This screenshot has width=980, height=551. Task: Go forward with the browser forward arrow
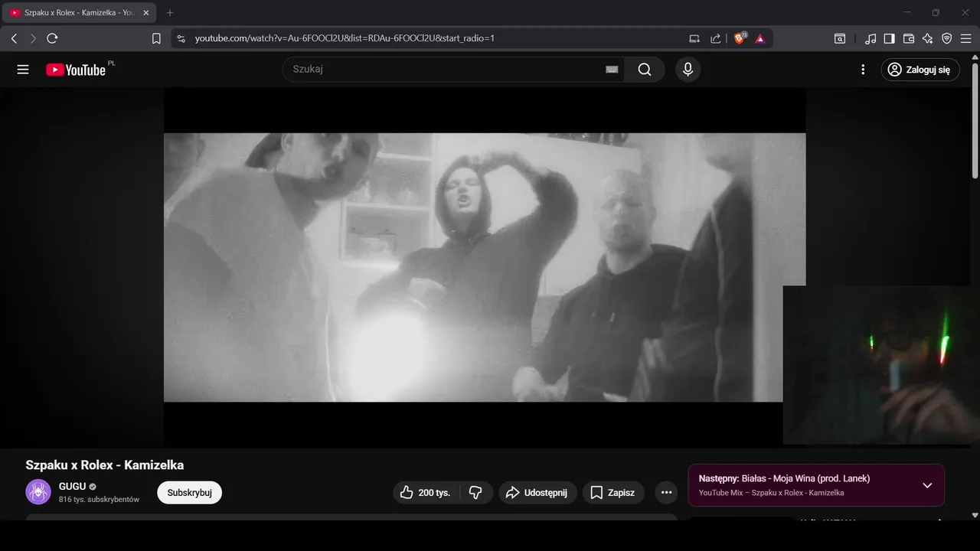coord(33,38)
